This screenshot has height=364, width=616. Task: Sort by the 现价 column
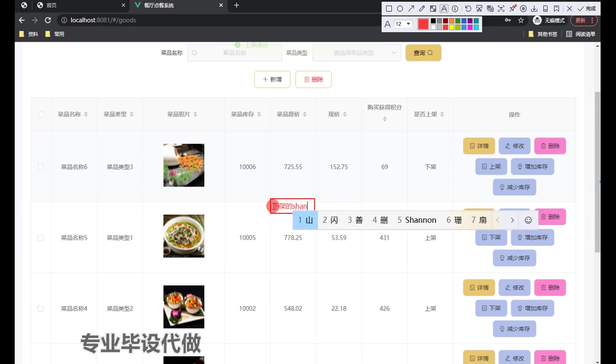(345, 114)
